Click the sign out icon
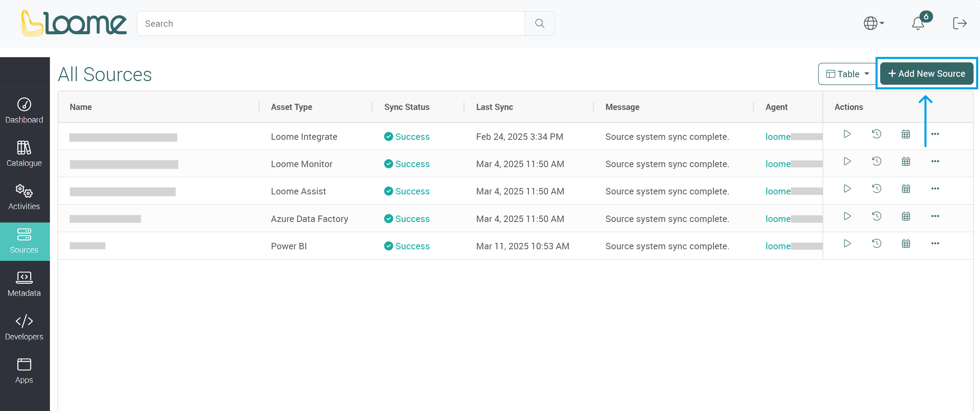This screenshot has width=980, height=411. tap(959, 23)
